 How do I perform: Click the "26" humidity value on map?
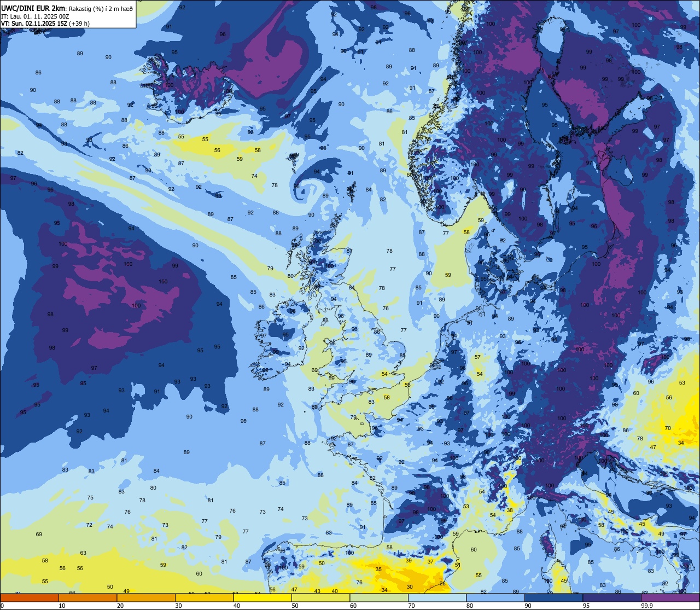[442, 584]
